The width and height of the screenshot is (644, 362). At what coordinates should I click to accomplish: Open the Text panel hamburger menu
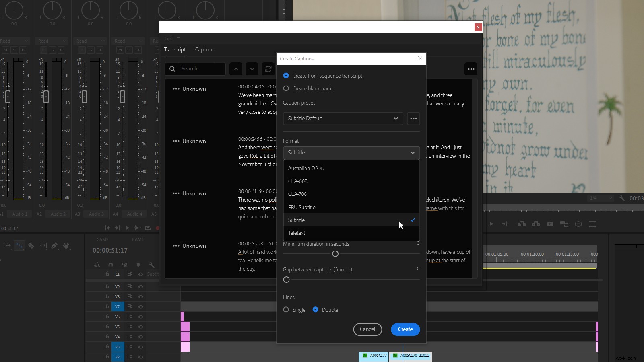[179, 39]
